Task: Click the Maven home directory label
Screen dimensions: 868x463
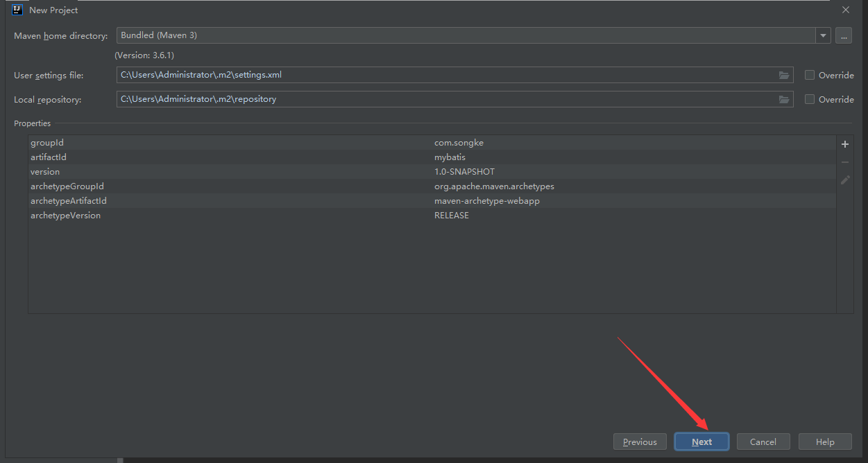Action: click(61, 35)
